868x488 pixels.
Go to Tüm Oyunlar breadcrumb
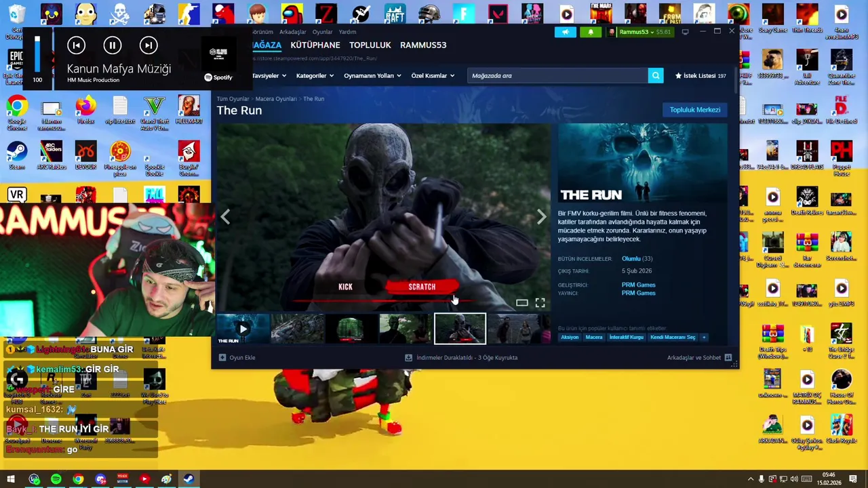[x=233, y=99]
